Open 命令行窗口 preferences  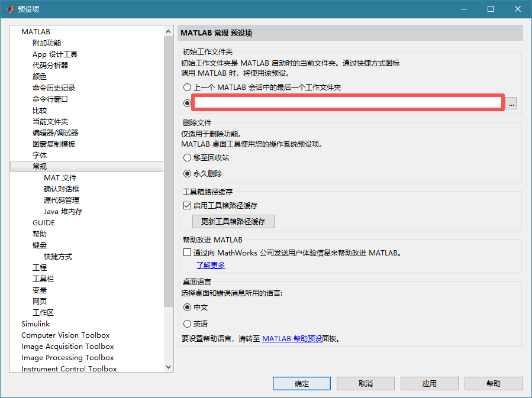(50, 99)
